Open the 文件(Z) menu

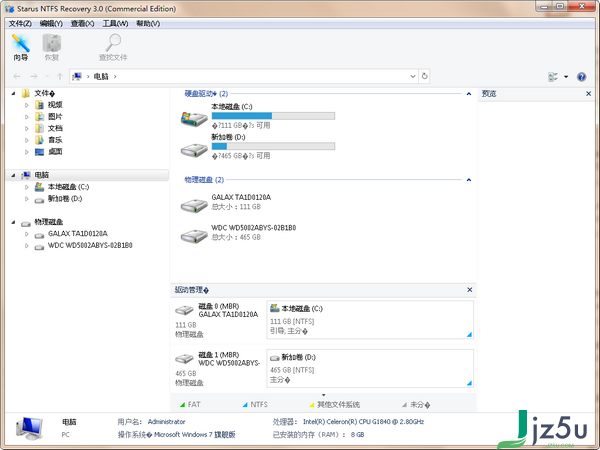pyautogui.click(x=20, y=24)
